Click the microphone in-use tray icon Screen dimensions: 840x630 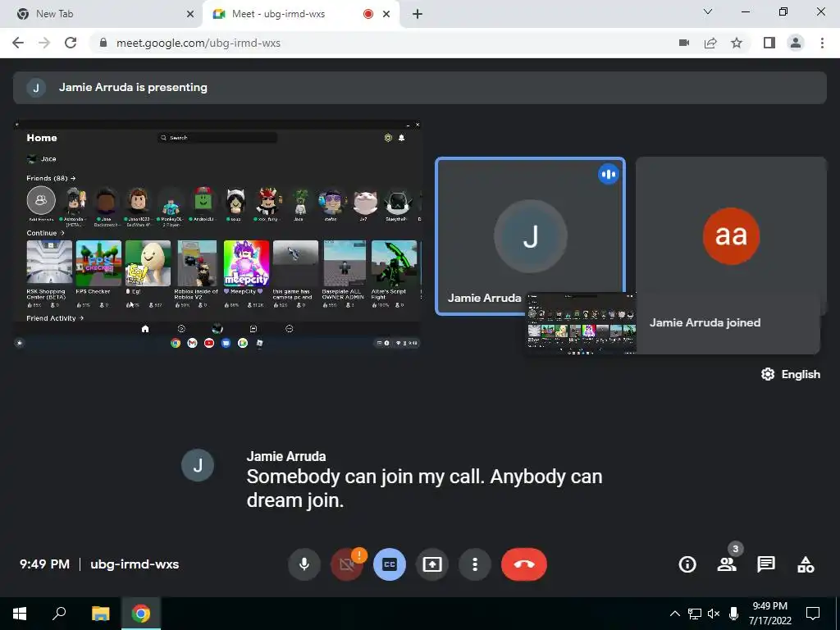pos(734,614)
